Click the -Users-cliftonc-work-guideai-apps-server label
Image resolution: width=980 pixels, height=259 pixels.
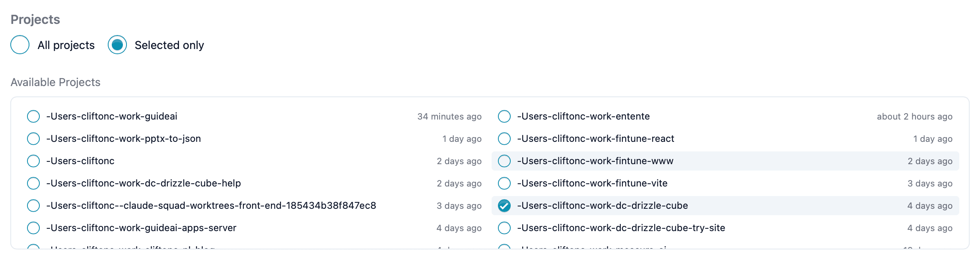pyautogui.click(x=141, y=228)
